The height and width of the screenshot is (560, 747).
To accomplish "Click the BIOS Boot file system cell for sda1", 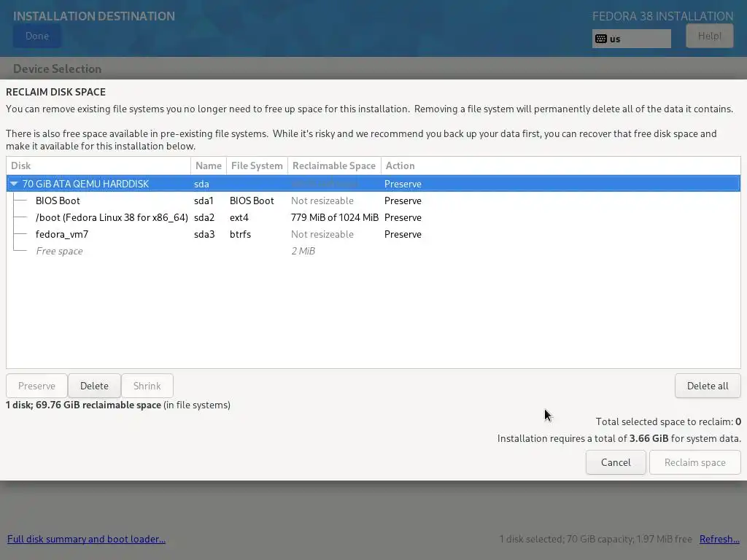I will (252, 201).
